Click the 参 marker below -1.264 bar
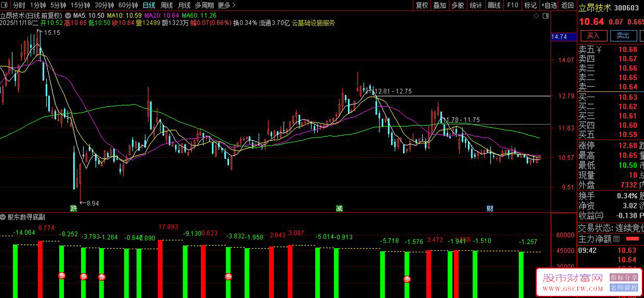This screenshot has height=298, width=644. click(x=101, y=277)
